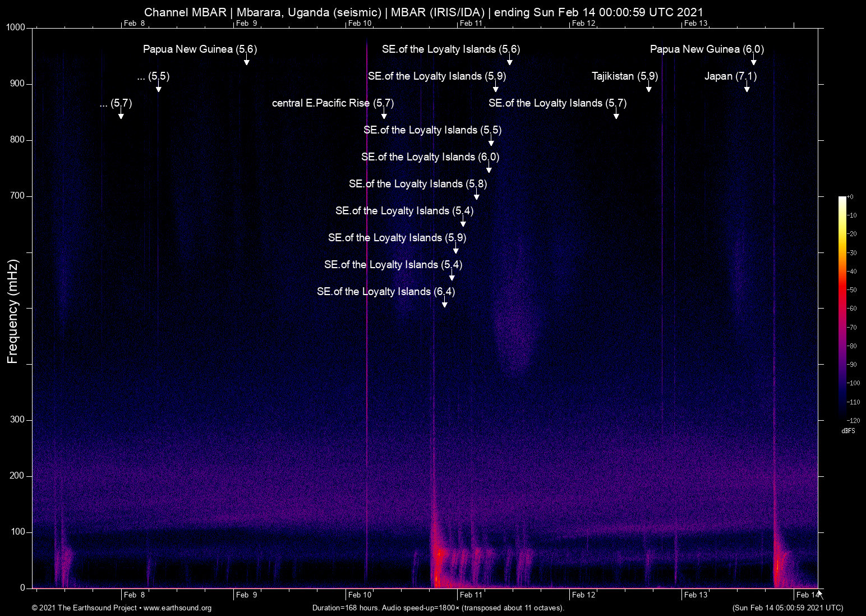This screenshot has height=616, width=866.
Task: Click the arrow under central E.Pacific Rise (5.7)
Action: point(384,115)
